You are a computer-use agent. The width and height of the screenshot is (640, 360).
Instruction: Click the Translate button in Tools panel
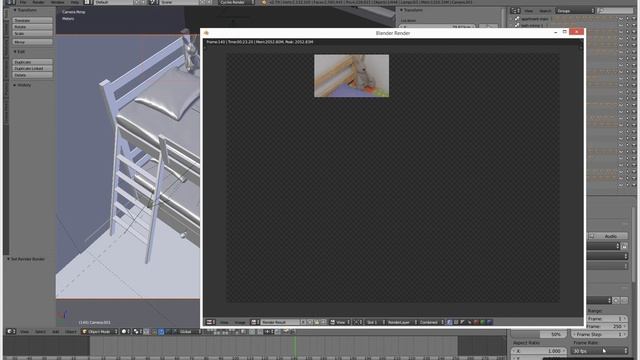32,20
